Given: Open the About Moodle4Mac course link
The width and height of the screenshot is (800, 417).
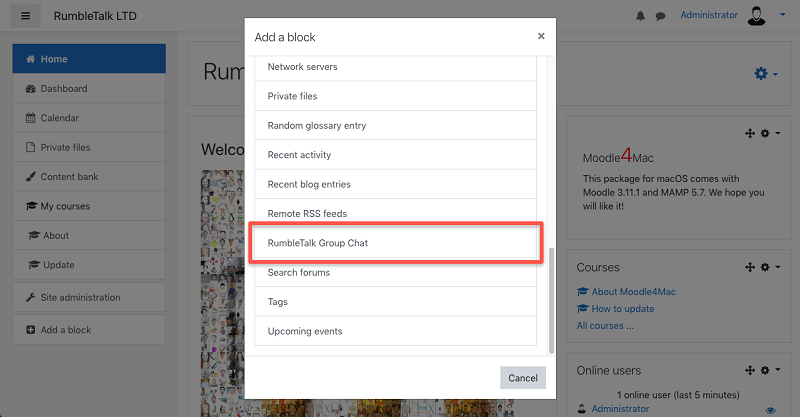Looking at the screenshot, I should coord(633,292).
